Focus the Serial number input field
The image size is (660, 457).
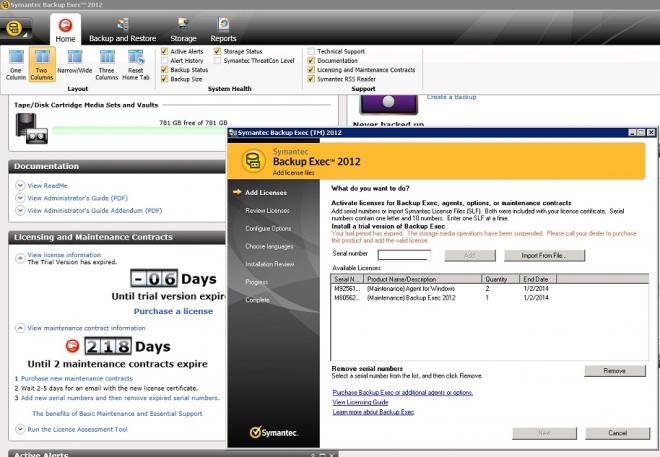pyautogui.click(x=405, y=255)
